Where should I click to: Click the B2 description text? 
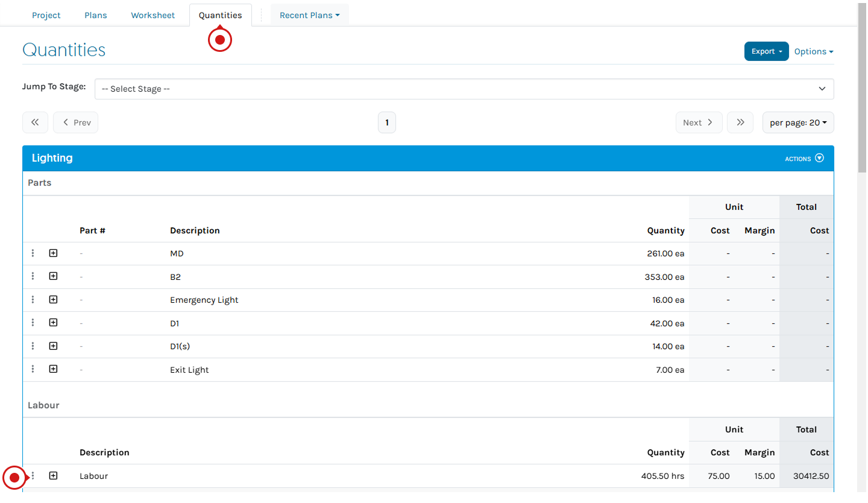pyautogui.click(x=175, y=277)
